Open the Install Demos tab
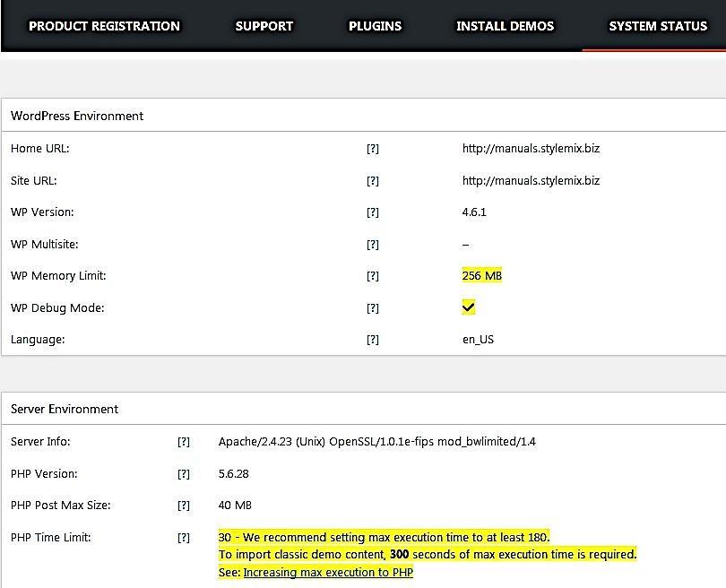The width and height of the screenshot is (726, 588). point(505,26)
